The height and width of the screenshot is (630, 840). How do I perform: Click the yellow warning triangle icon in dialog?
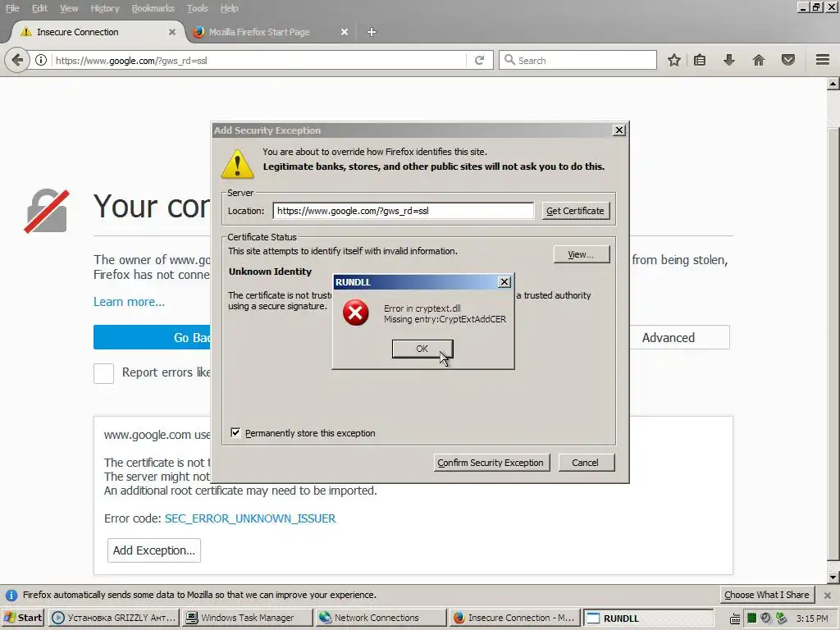(x=237, y=163)
